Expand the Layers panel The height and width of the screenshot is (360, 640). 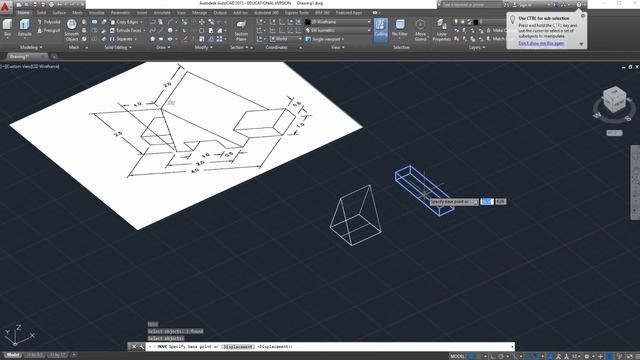477,47
